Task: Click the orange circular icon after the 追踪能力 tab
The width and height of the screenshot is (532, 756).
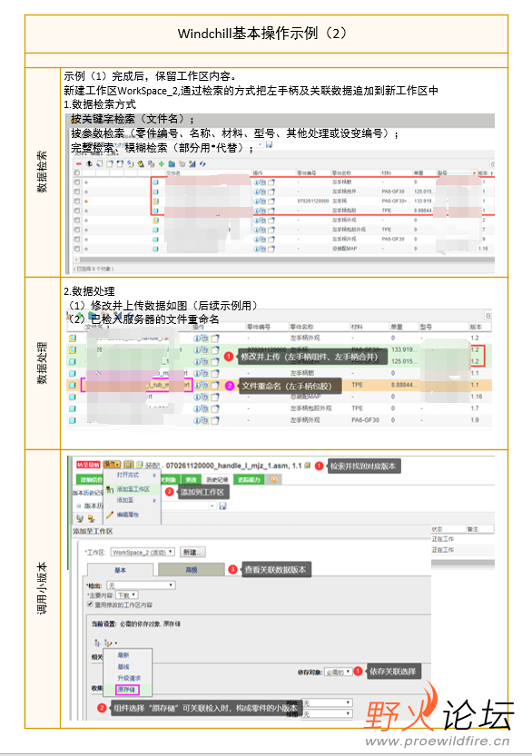Action: [273, 479]
